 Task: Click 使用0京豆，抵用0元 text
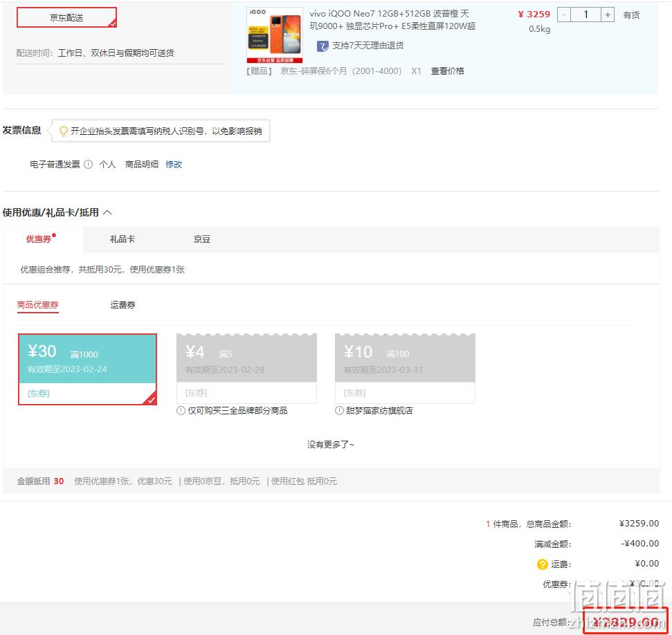click(221, 481)
